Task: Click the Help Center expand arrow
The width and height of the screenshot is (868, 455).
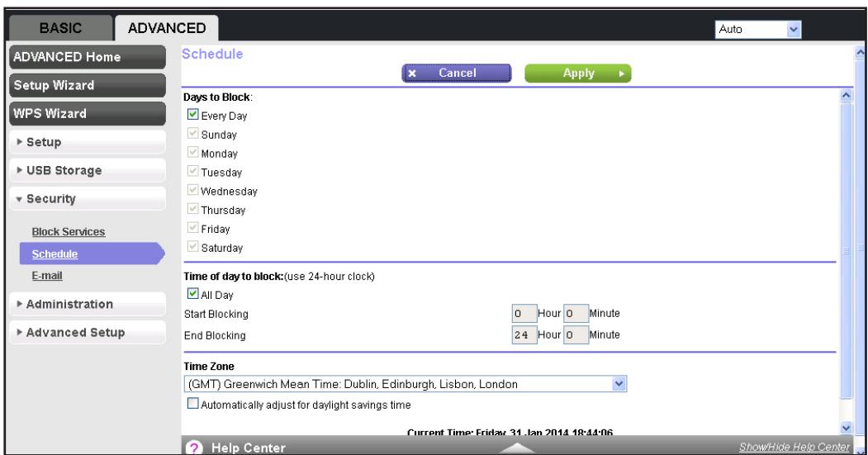Action: pyautogui.click(x=516, y=448)
